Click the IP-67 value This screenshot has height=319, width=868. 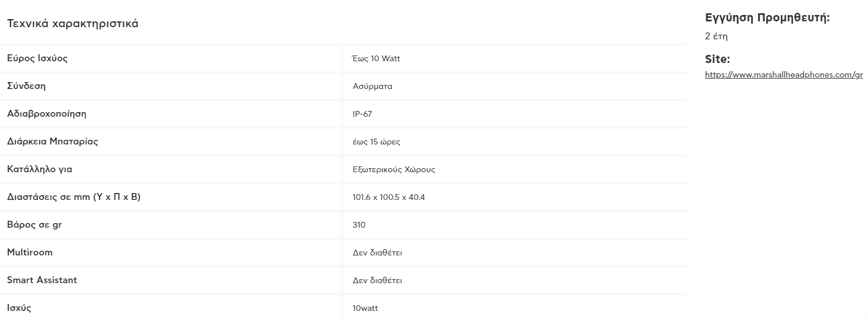[x=362, y=114]
